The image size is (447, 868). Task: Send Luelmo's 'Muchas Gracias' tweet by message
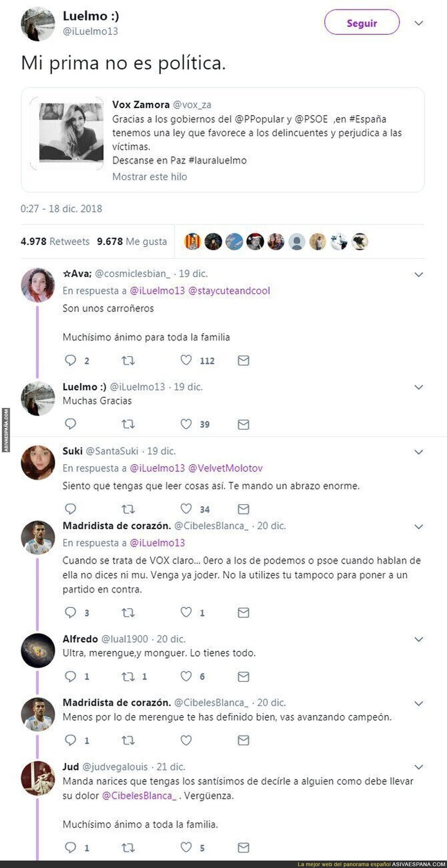243,424
